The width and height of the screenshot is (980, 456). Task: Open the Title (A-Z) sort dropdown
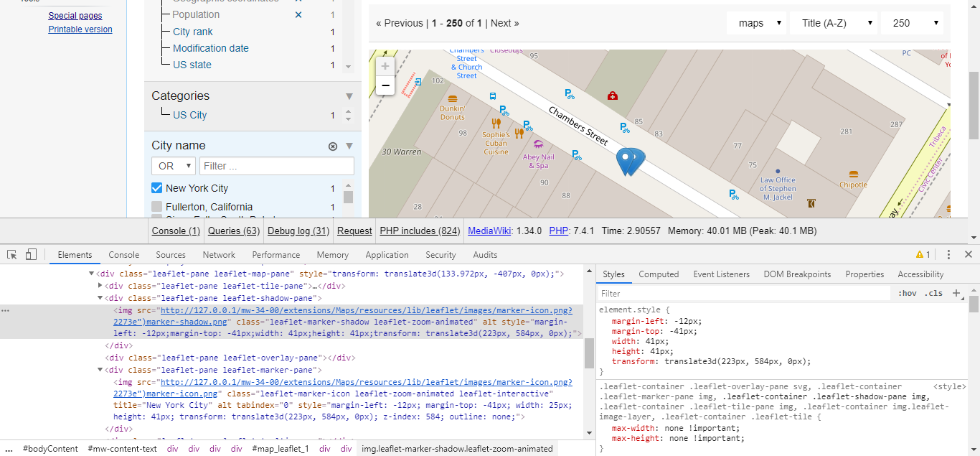tap(833, 22)
